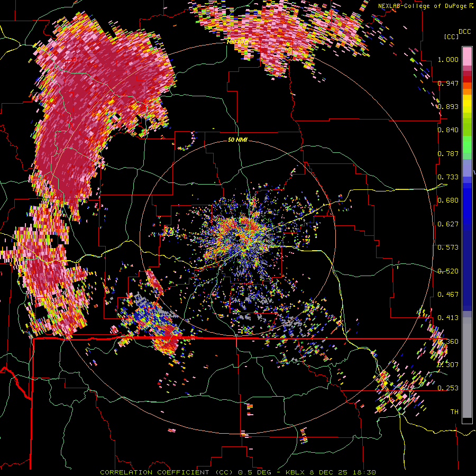Pick the yellow segment of the color bar

467,104
